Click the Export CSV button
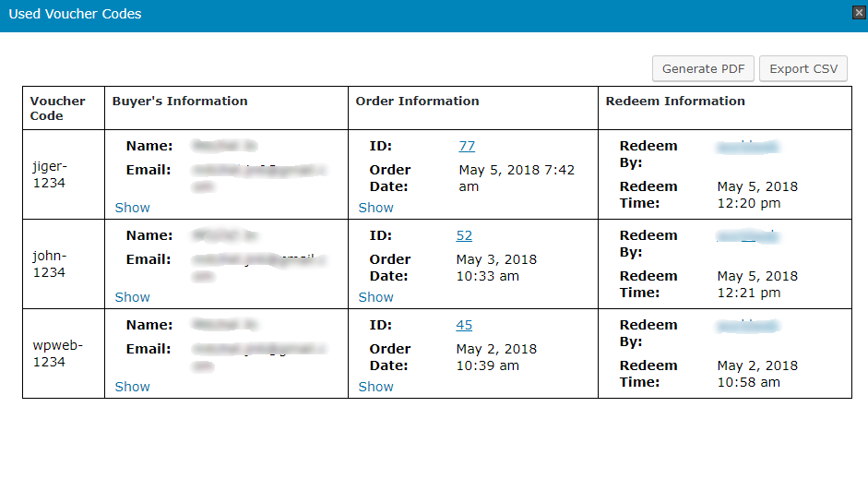Viewport: 868px width, 491px height. [x=803, y=69]
